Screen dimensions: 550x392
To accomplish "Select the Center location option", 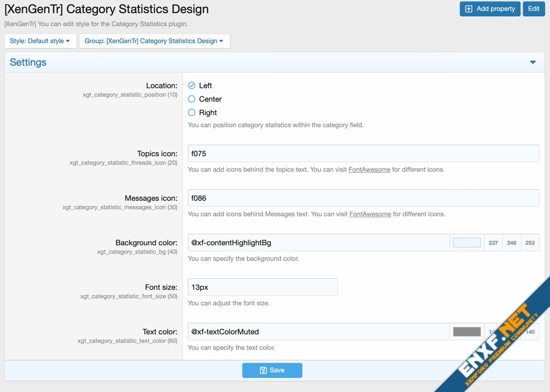I will [191, 99].
